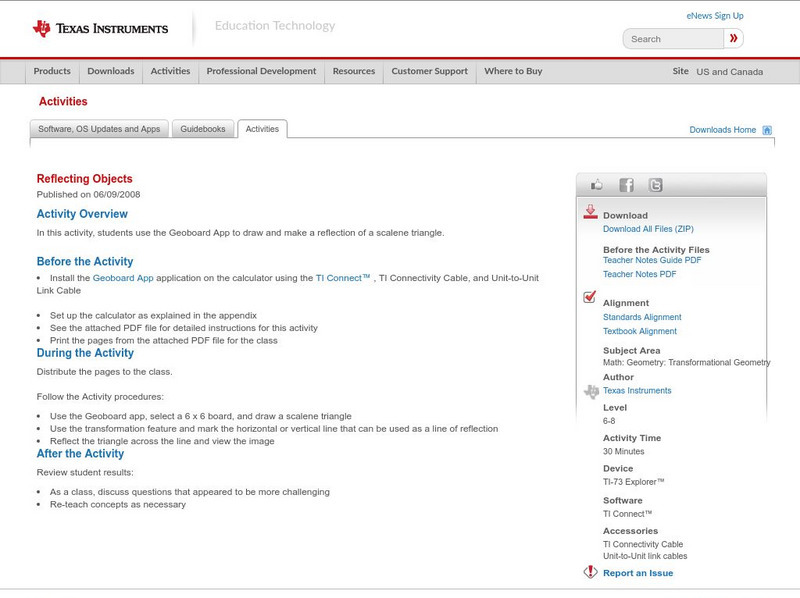
Task: Click 'Reflect the triangle across the line' bullet
Action: coord(162,441)
